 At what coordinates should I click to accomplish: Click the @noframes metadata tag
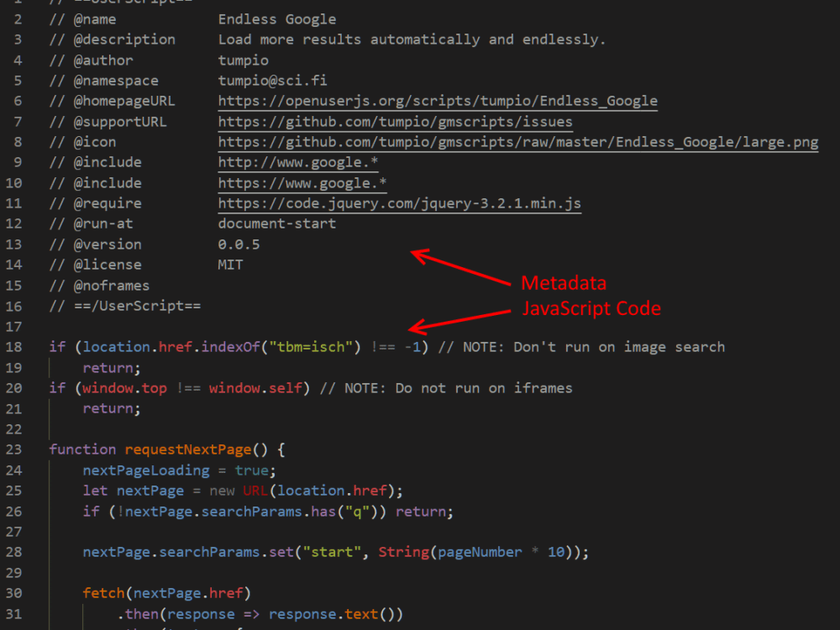pyautogui.click(x=111, y=285)
